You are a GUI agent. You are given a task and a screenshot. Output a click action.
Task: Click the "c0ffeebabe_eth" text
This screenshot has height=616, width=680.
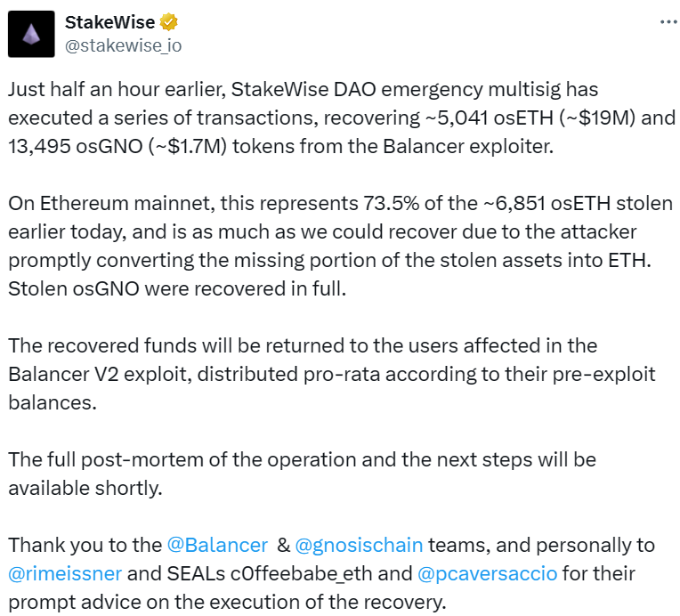[x=305, y=573]
